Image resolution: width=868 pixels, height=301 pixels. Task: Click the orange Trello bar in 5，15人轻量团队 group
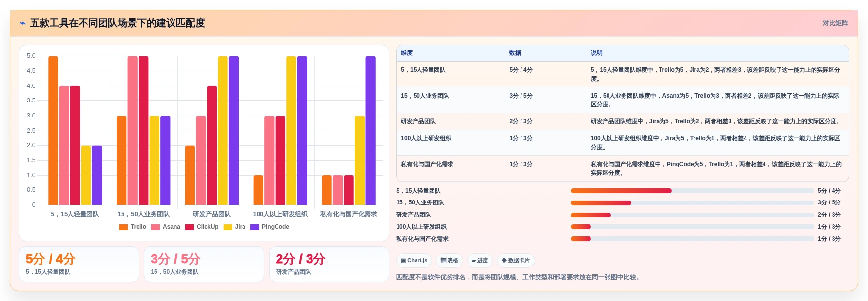click(x=53, y=131)
